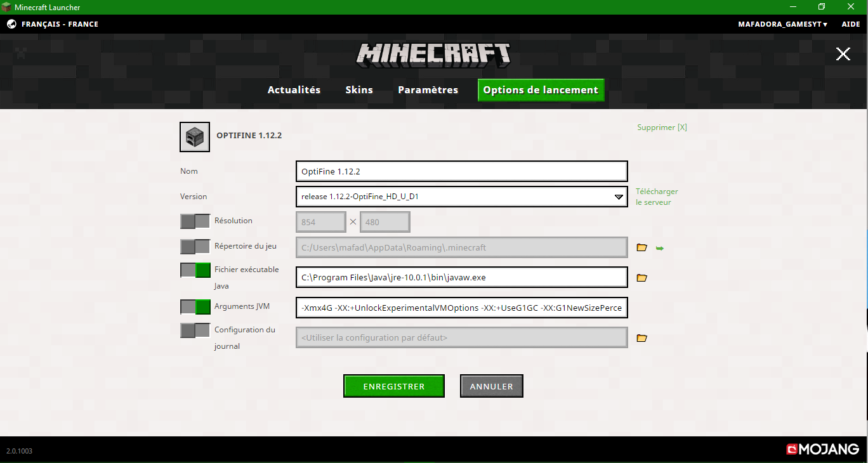This screenshot has width=868, height=463.
Task: Switch to the Actualités tab
Action: tap(294, 90)
